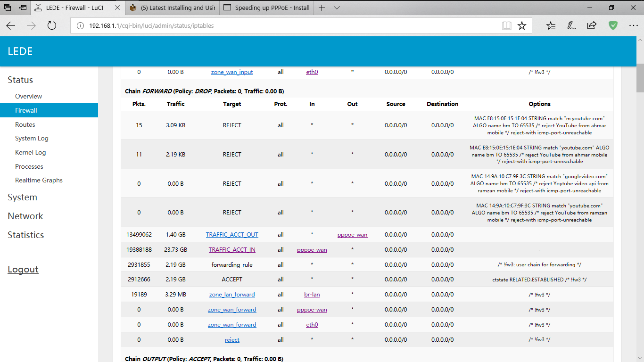Click the 3.09 KB traffic value
This screenshot has width=644, height=362.
pos(175,125)
